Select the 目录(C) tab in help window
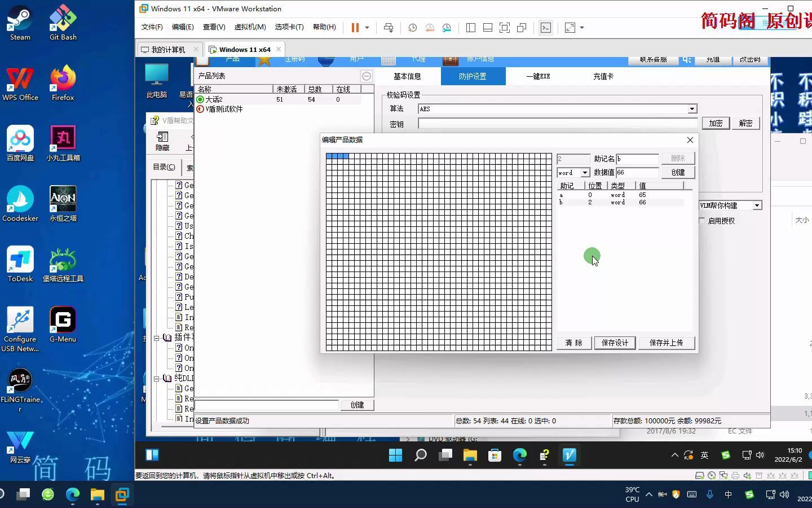The height and width of the screenshot is (508, 812). (x=164, y=167)
